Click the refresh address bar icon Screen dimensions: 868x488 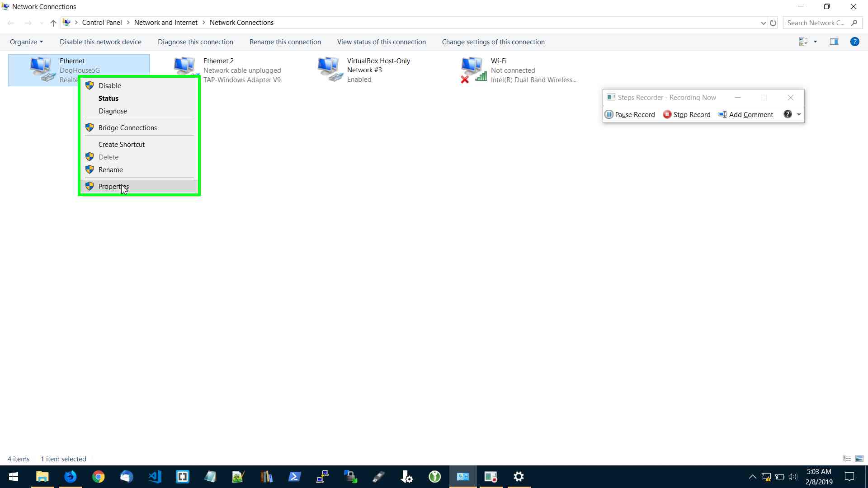[773, 23]
